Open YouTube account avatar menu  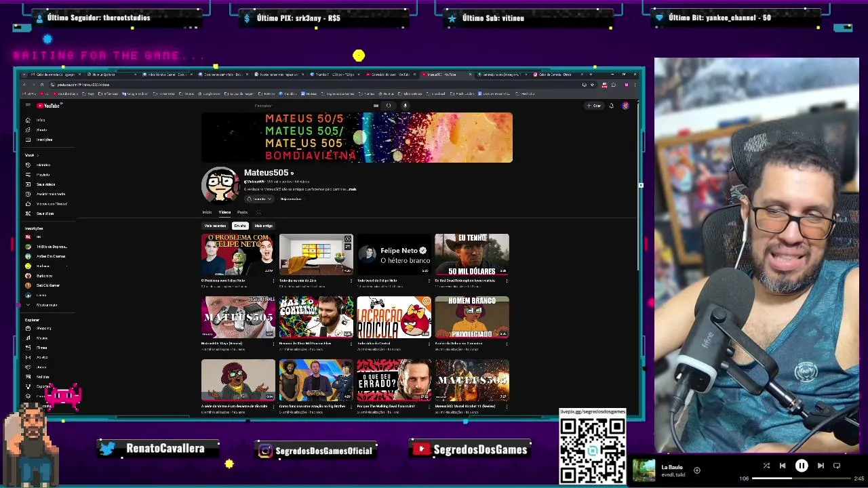click(x=625, y=106)
